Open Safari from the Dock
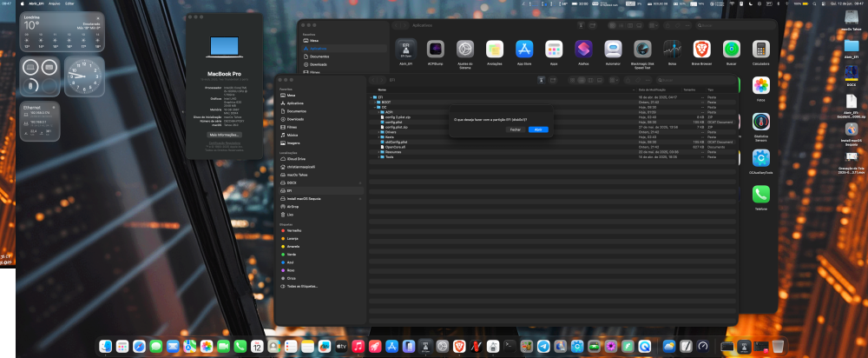This screenshot has height=358, width=868. coord(140,347)
